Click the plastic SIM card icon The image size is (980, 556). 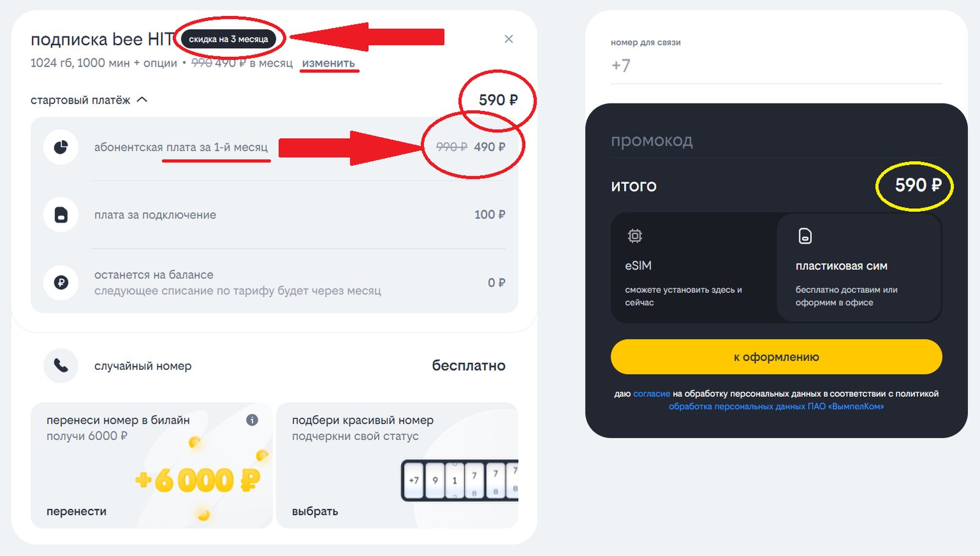click(x=805, y=236)
